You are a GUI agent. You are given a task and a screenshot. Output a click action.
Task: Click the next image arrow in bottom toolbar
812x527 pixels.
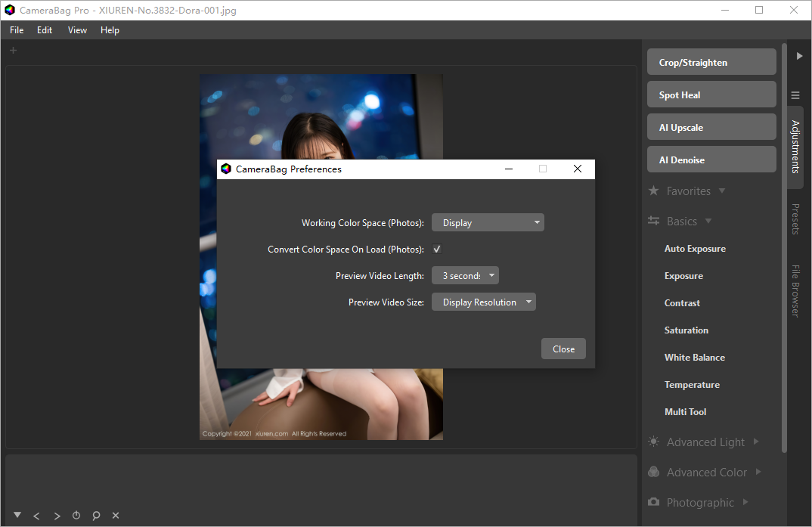(x=57, y=516)
